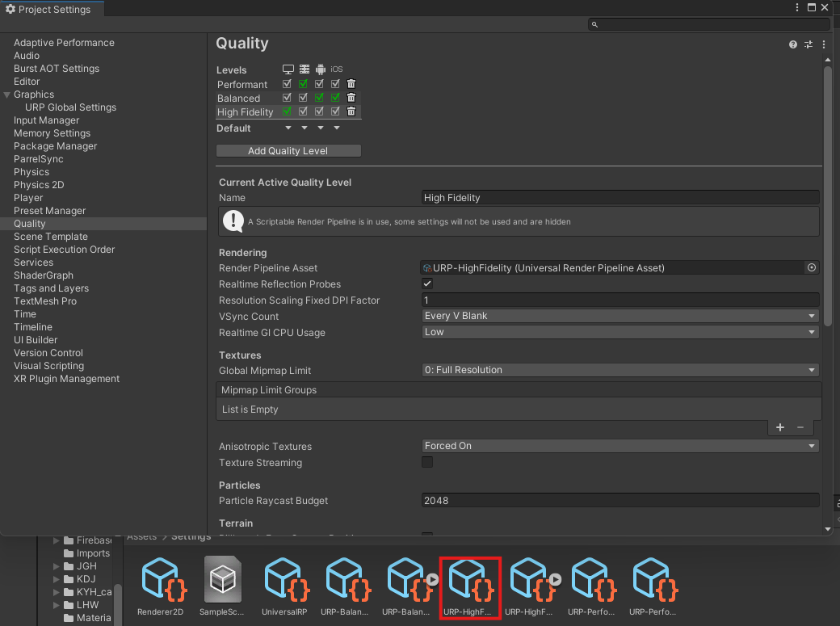The width and height of the screenshot is (840, 626).
Task: Click the Android platform column icon
Action: (321, 69)
